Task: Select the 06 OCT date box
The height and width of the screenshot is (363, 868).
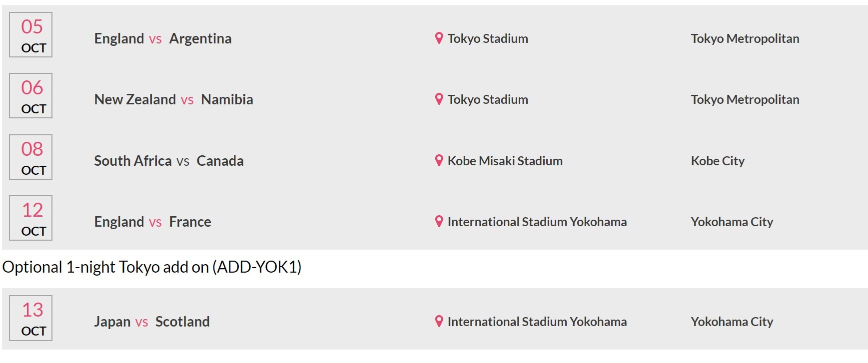Action: point(31,96)
